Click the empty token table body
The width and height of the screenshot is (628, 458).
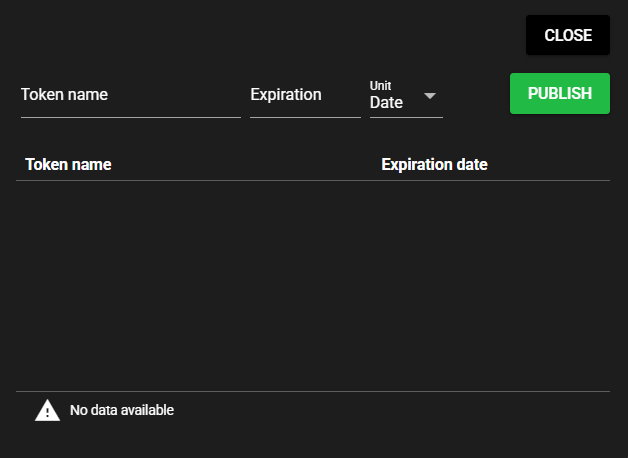312,285
